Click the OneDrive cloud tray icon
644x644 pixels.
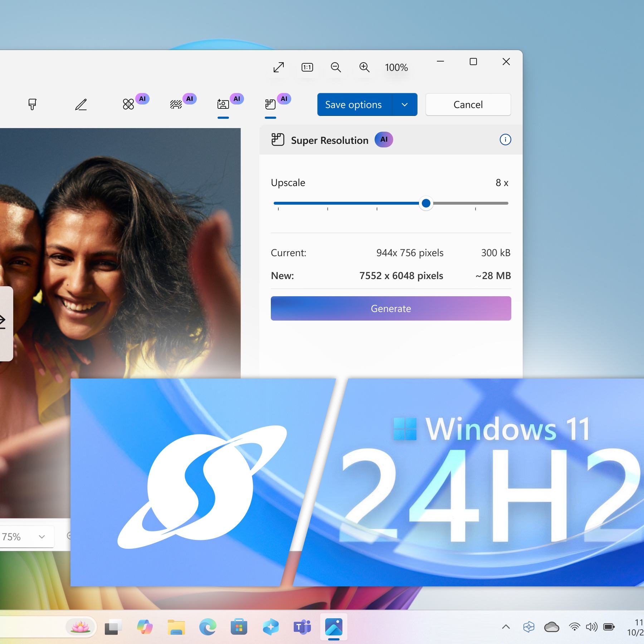point(552,627)
